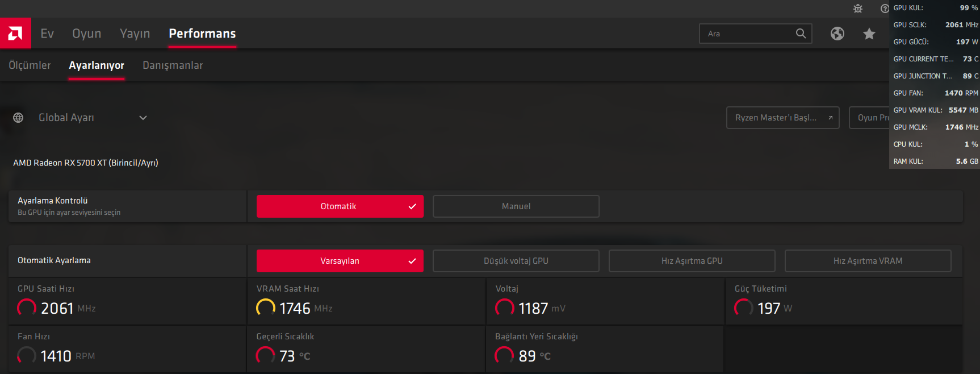
Task: Enable Hız Aşırtma GPU preset
Action: coord(692,261)
